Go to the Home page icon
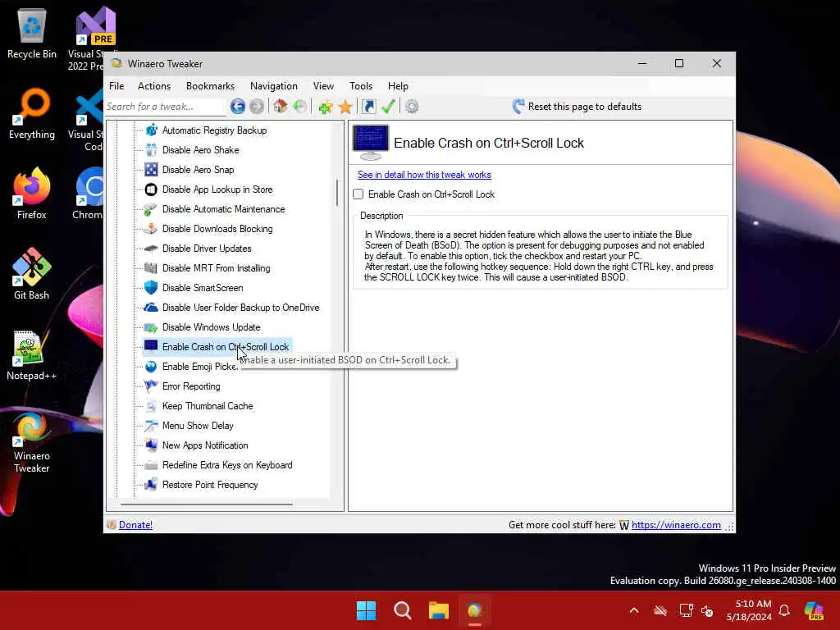Screen dimensions: 840x630 281,106
